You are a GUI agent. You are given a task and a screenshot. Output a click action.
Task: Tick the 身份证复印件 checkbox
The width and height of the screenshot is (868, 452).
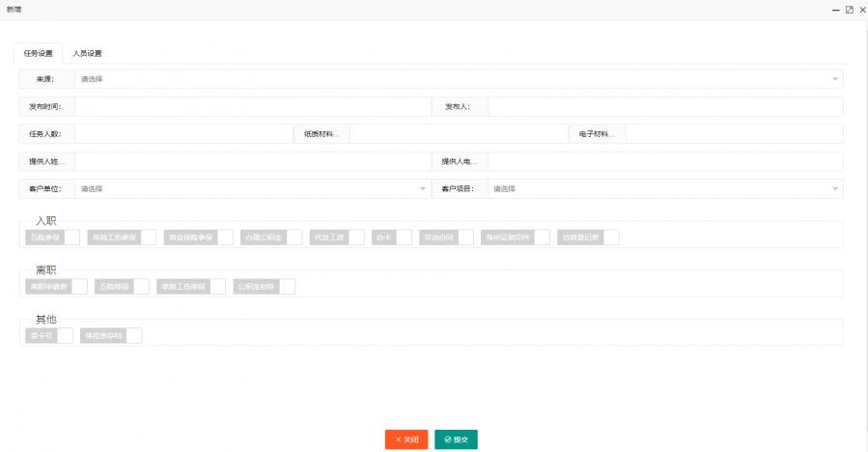[542, 238]
